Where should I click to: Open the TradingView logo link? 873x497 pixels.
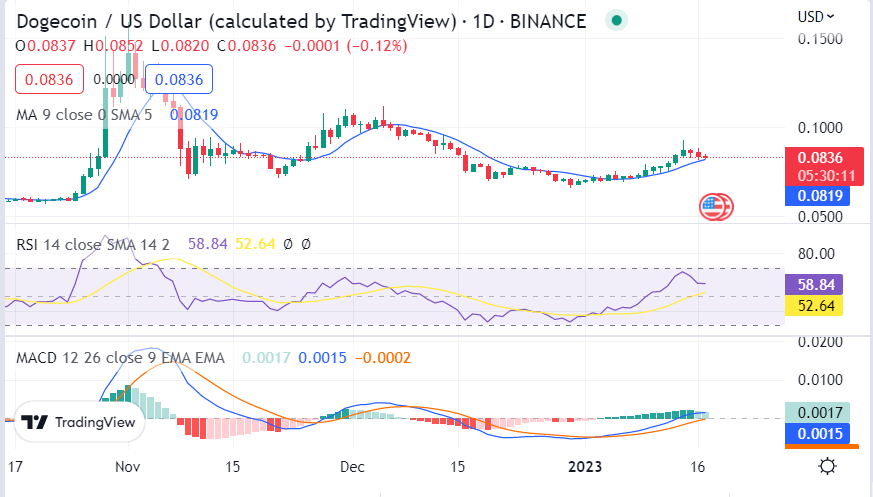point(79,422)
